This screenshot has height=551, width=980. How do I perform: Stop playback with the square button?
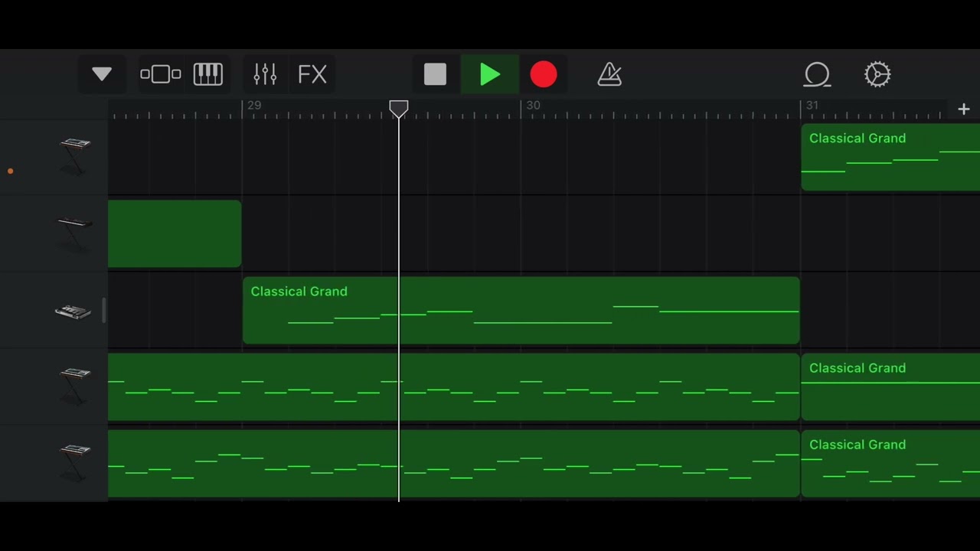(435, 74)
